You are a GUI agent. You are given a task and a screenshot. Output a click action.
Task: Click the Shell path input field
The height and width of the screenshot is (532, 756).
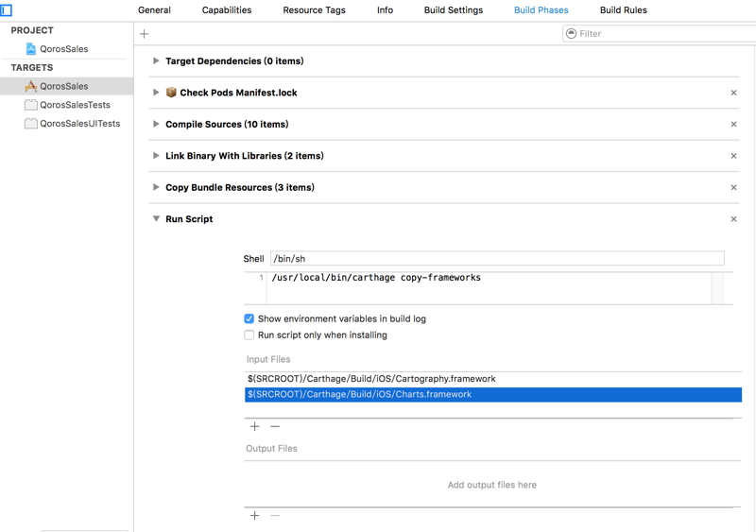(497, 259)
